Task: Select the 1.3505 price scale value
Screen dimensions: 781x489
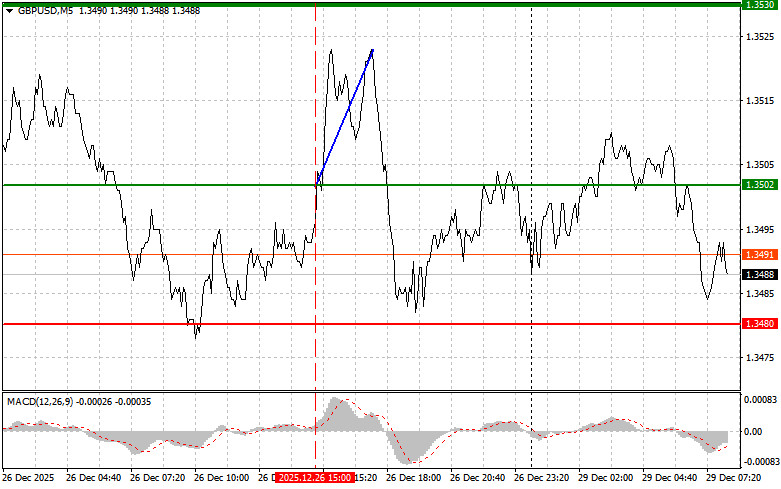Action: click(x=760, y=165)
